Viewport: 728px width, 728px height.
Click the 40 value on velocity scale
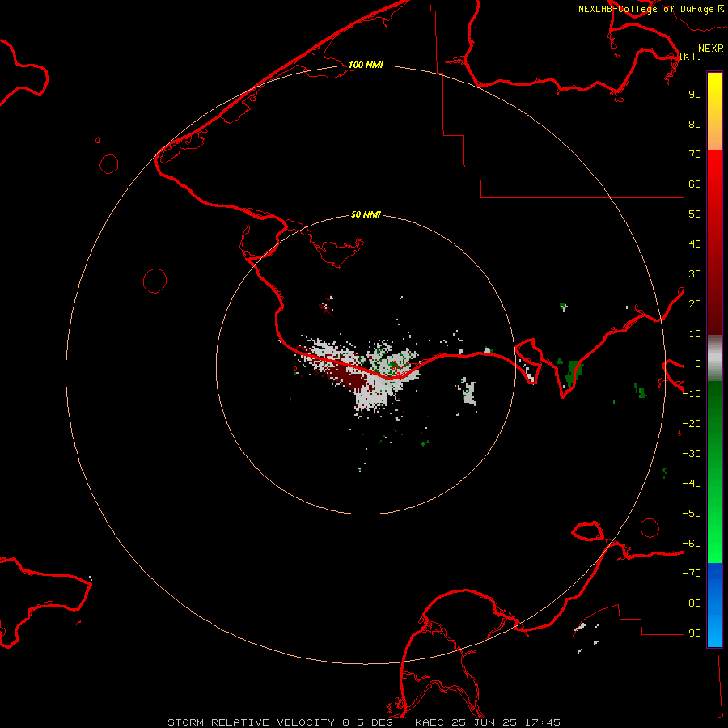695,243
